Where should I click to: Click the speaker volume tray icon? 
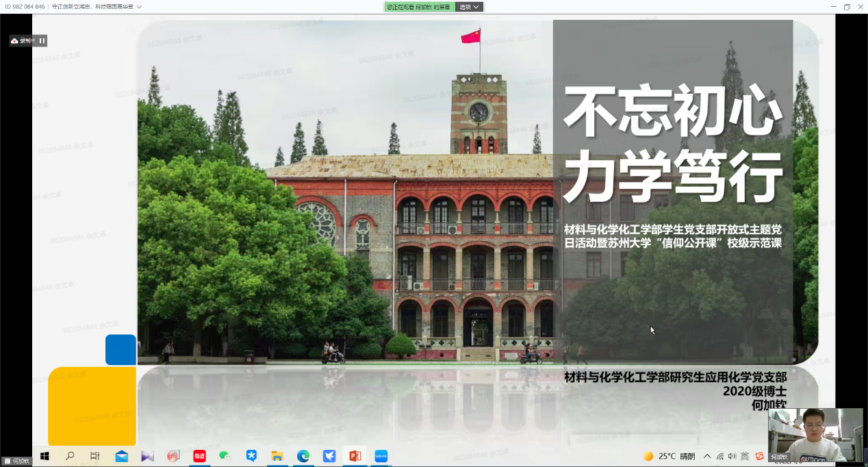[732, 456]
